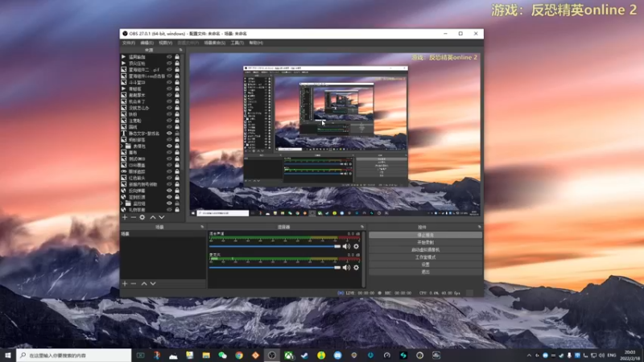Add a new source with plus icon
This screenshot has width=644, height=362.
click(x=125, y=217)
